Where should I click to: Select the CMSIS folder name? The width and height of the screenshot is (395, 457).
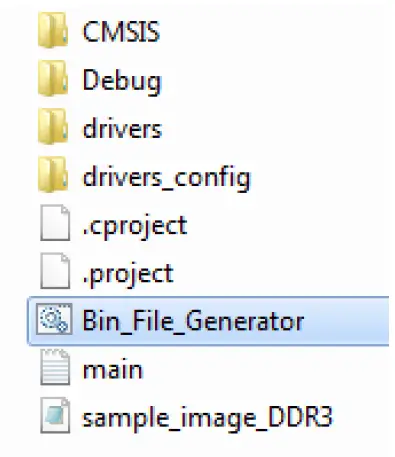tap(121, 32)
